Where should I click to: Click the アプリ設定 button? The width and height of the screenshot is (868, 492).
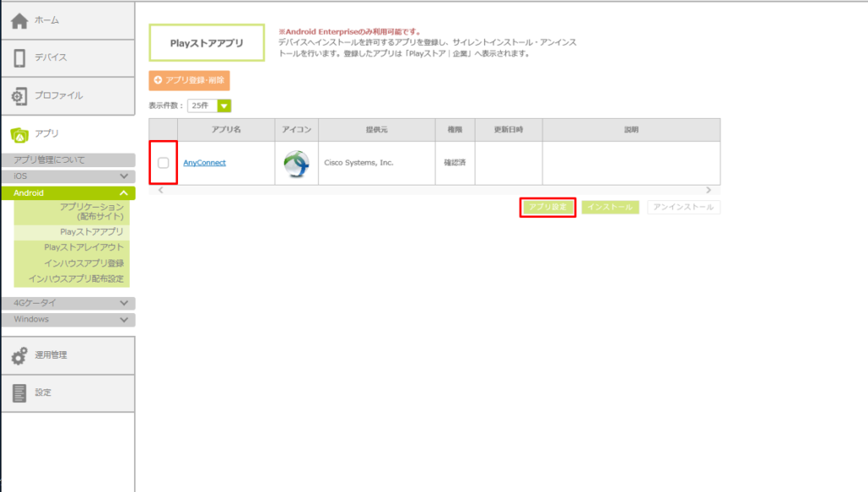click(x=548, y=207)
